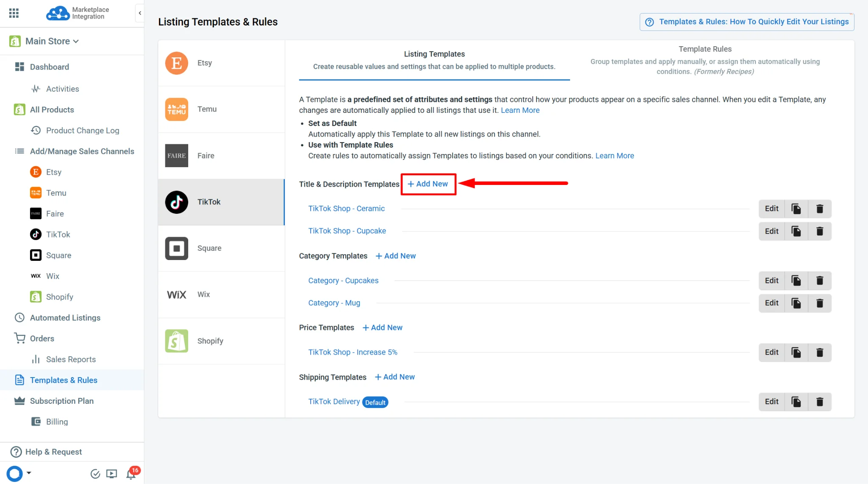The height and width of the screenshot is (484, 868).
Task: Delete the Category - Cupcakes template
Action: click(x=820, y=281)
